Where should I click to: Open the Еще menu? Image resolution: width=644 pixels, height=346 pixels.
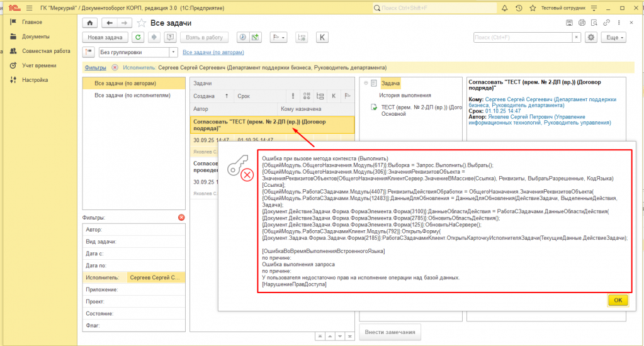click(x=614, y=38)
